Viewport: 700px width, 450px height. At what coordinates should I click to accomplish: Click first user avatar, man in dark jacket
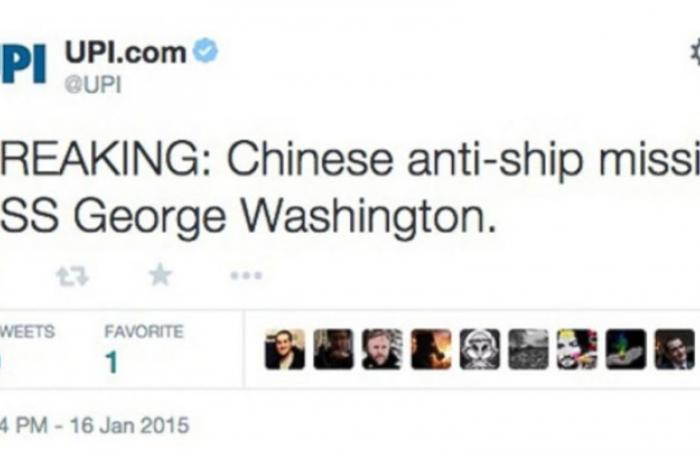point(285,349)
